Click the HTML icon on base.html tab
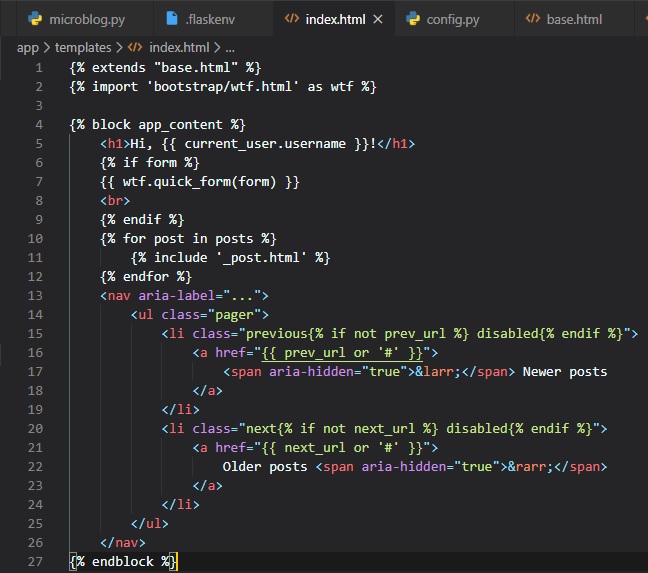 click(533, 19)
